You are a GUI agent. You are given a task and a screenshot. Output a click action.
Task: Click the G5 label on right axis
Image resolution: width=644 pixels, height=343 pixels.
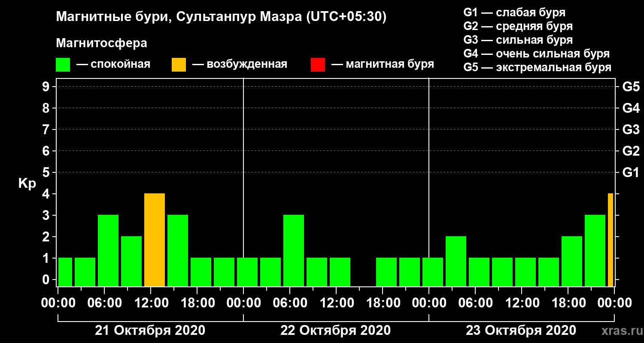click(x=631, y=87)
